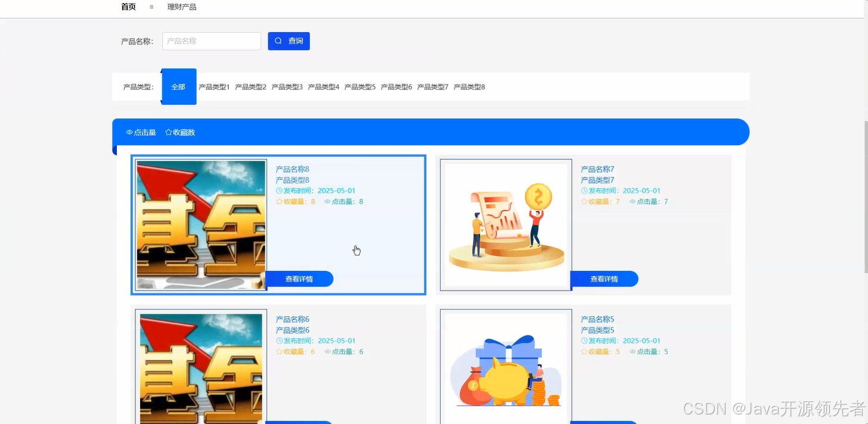Click star icon beside 收藏量: 8
The image size is (868, 424).
[x=279, y=201]
